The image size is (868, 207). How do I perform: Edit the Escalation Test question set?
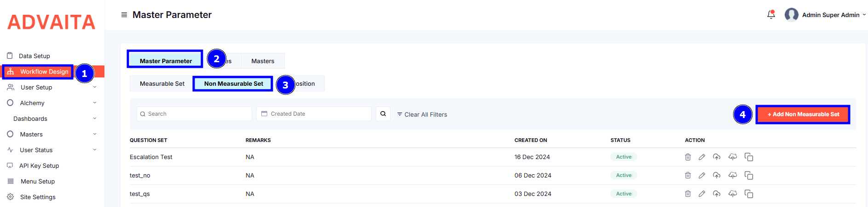pos(701,157)
